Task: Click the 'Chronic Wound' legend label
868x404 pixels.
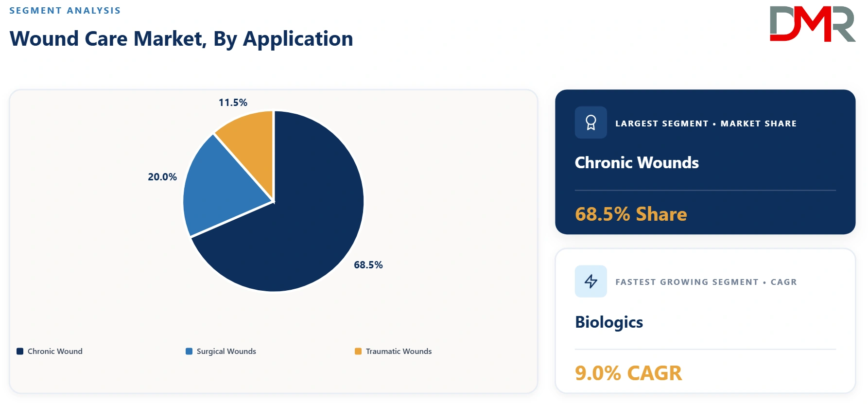Action: click(55, 351)
